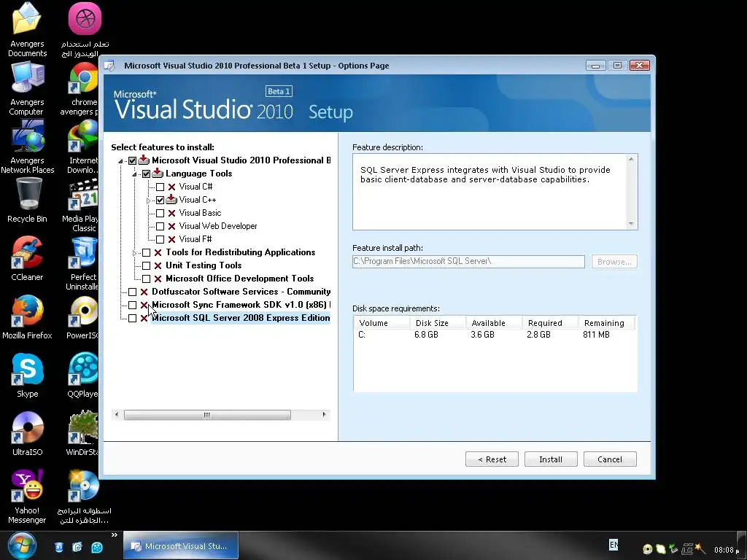Expand Tools for Redistributing Applications node

[134, 253]
